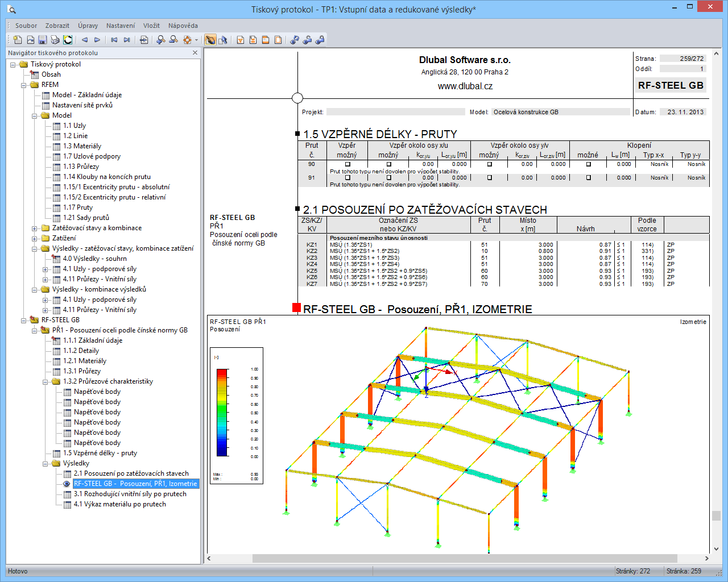Screen dimensions: 728x582
Task: Click the www.dlubal.cz link in header
Action: [x=465, y=86]
